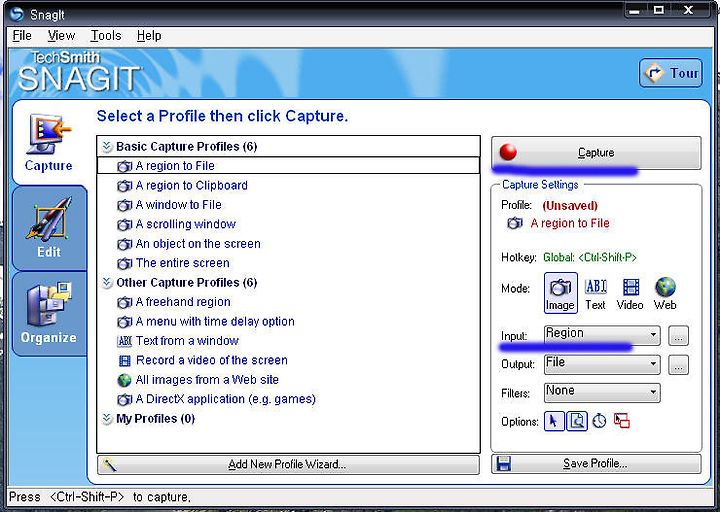Select An object on the screen profile
The image size is (720, 512).
click(x=198, y=244)
